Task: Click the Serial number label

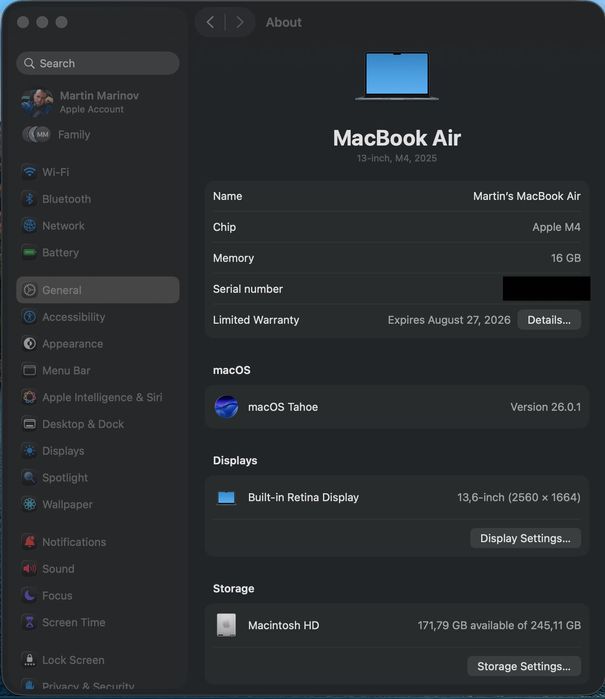Action: coord(248,289)
